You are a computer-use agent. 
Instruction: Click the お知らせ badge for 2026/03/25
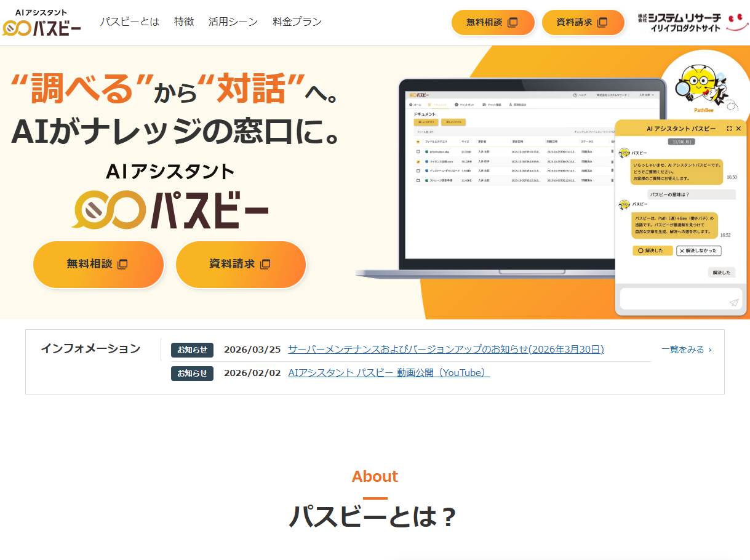192,350
